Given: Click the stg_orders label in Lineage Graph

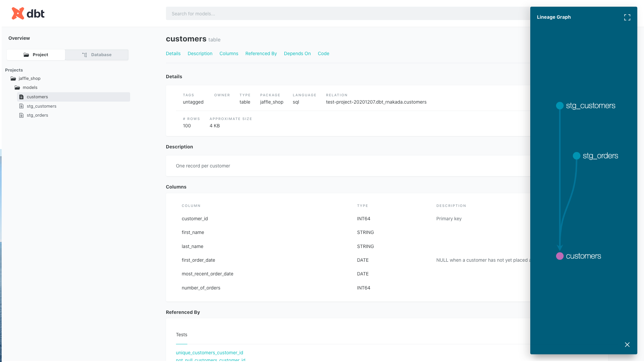Looking at the screenshot, I should tap(601, 156).
